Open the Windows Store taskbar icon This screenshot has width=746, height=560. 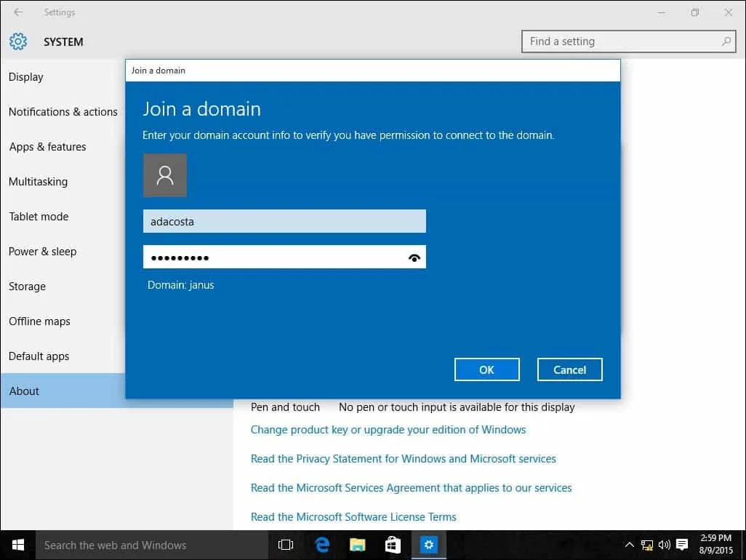(393, 545)
